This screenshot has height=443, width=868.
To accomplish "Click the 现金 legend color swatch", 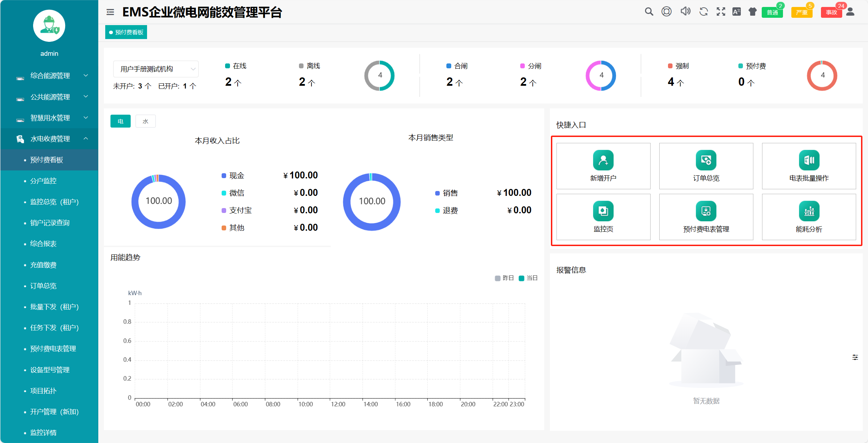I will click(224, 176).
